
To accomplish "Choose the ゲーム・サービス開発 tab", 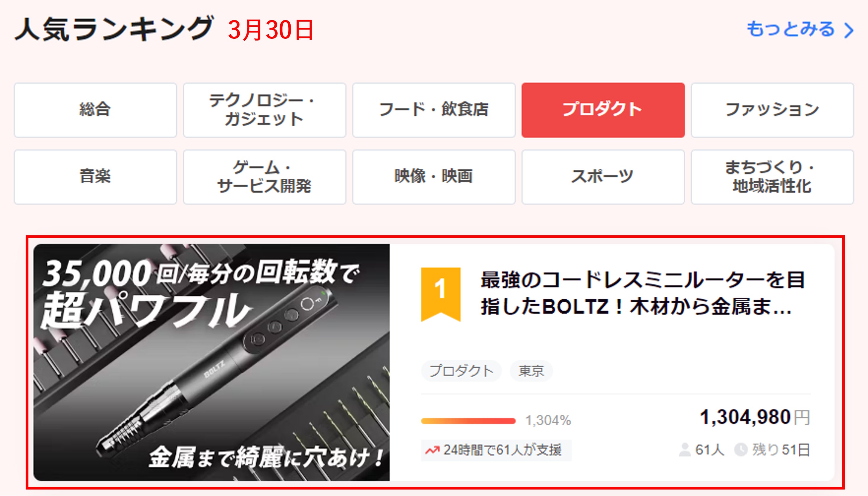I will 265,177.
